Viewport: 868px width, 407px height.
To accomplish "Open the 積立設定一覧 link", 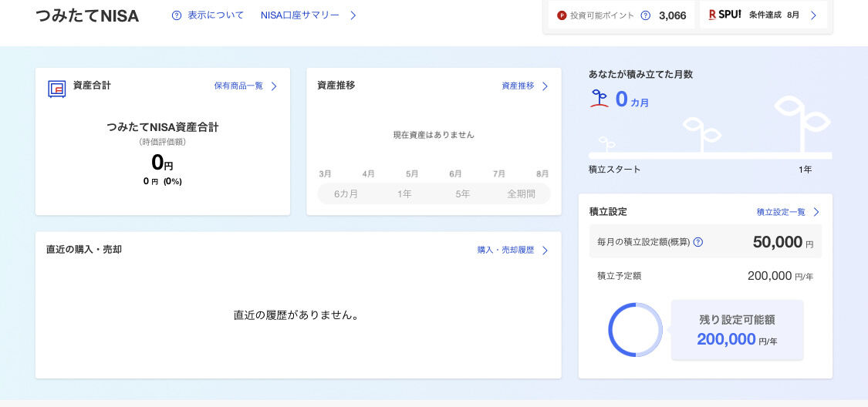I will (781, 212).
